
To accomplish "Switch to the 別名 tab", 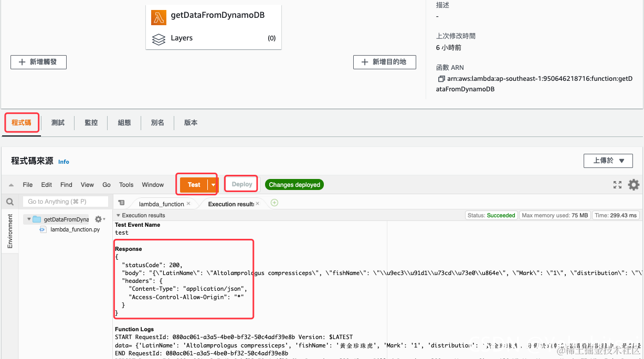I will click(x=157, y=123).
